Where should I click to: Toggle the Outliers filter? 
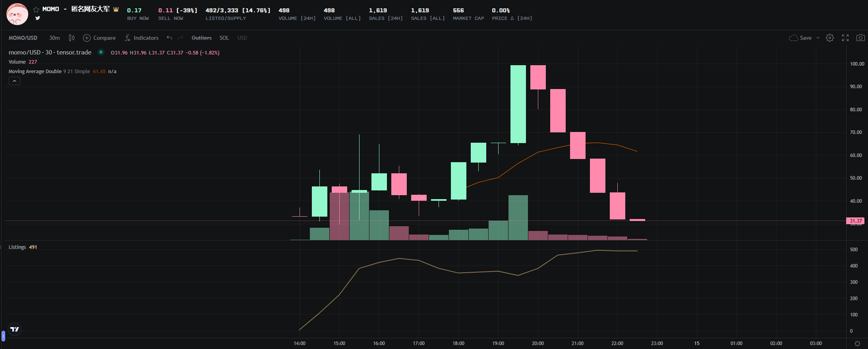coord(201,38)
